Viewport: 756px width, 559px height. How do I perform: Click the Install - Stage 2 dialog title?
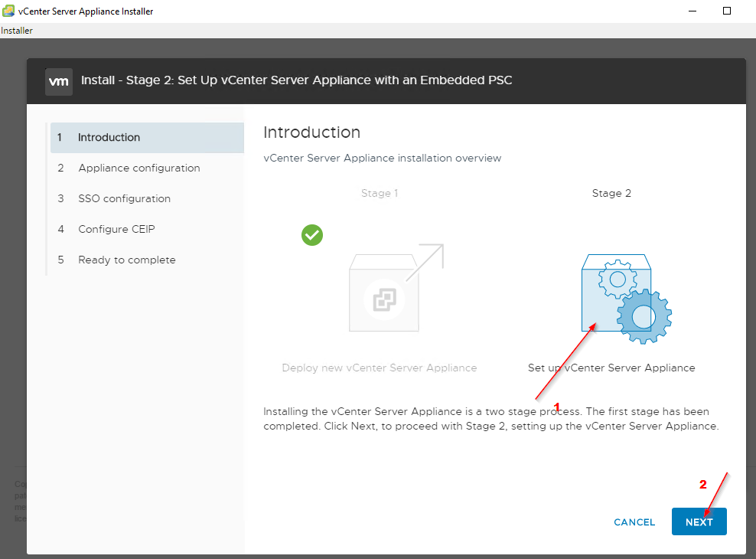point(297,80)
